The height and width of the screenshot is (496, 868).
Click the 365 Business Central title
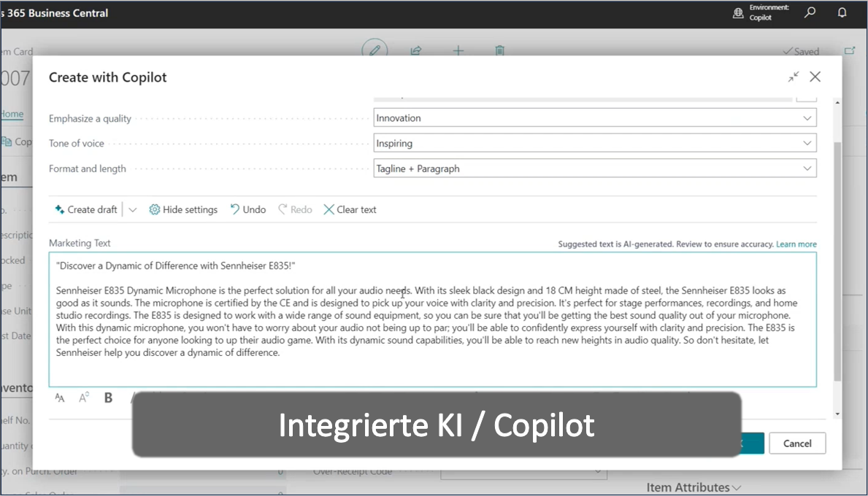coord(55,12)
